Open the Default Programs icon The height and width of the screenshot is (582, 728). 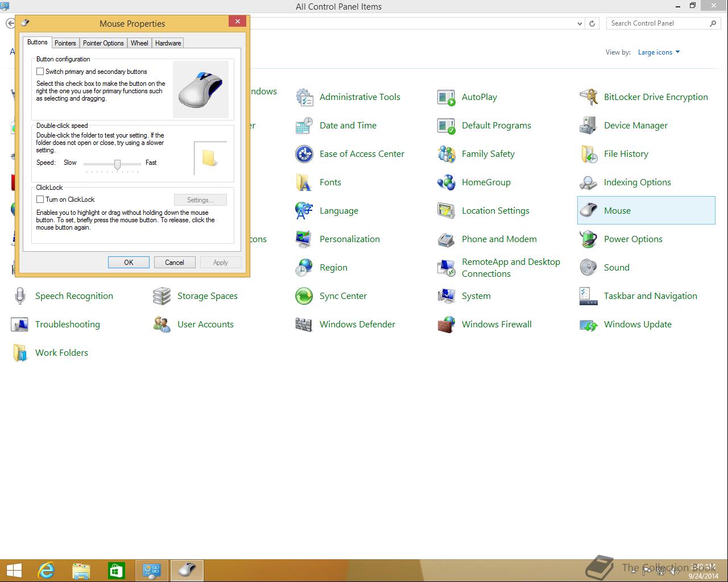click(446, 126)
